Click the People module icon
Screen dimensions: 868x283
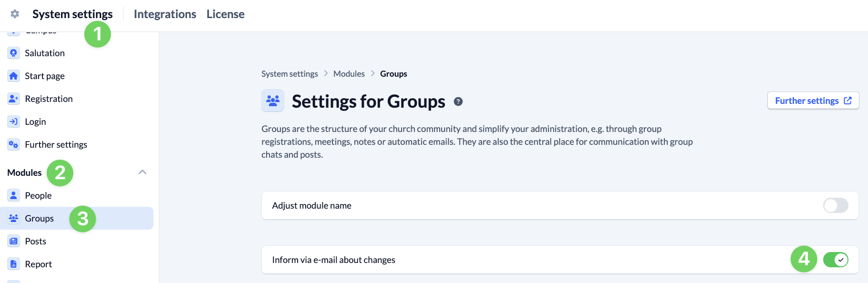coord(13,195)
